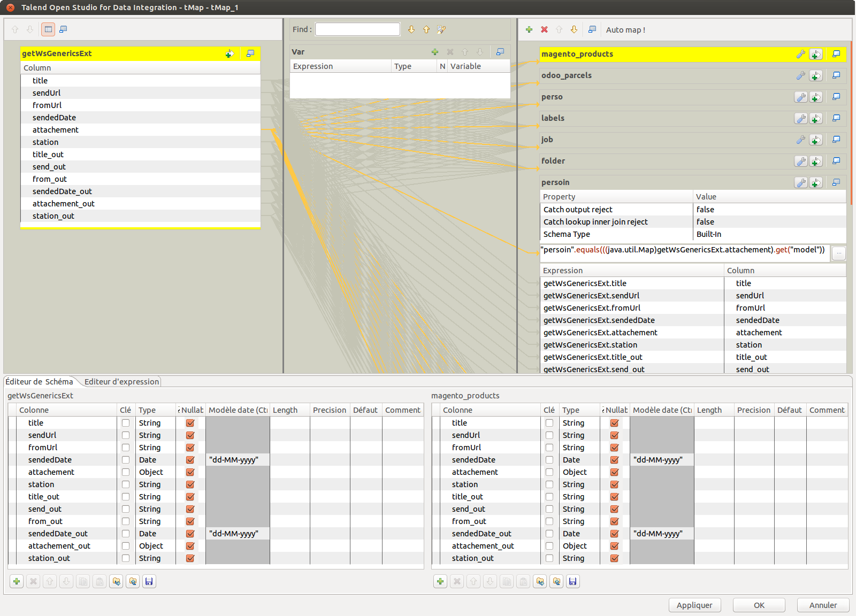Add a new variable in Var table

click(x=435, y=52)
